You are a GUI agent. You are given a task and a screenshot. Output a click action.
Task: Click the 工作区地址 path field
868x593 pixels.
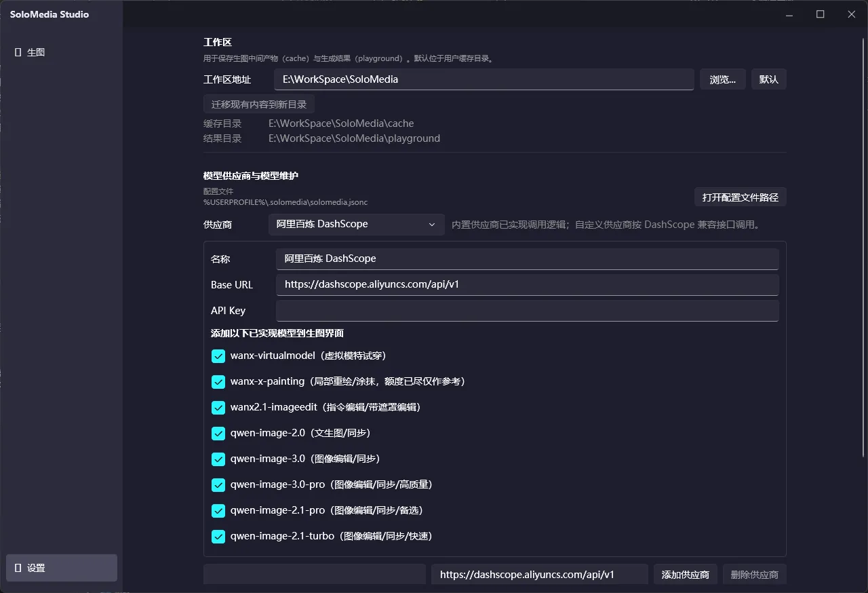point(484,79)
